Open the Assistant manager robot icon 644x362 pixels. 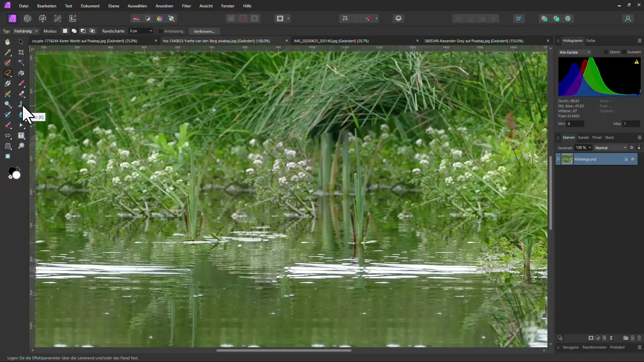(398, 18)
